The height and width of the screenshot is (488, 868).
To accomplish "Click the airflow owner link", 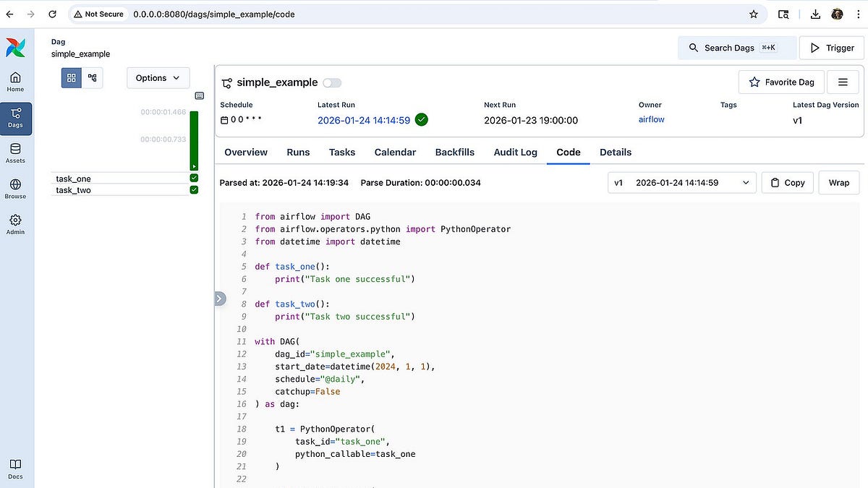I will click(651, 119).
